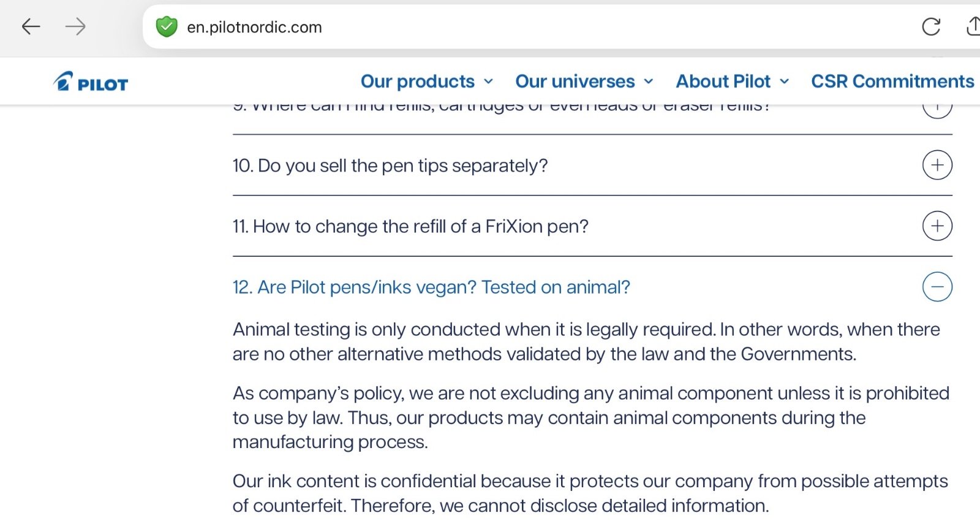Screen dimensions: 980x532
Task: Click the "Are Pilot pens/inks vegan?" heading
Action: tap(431, 287)
